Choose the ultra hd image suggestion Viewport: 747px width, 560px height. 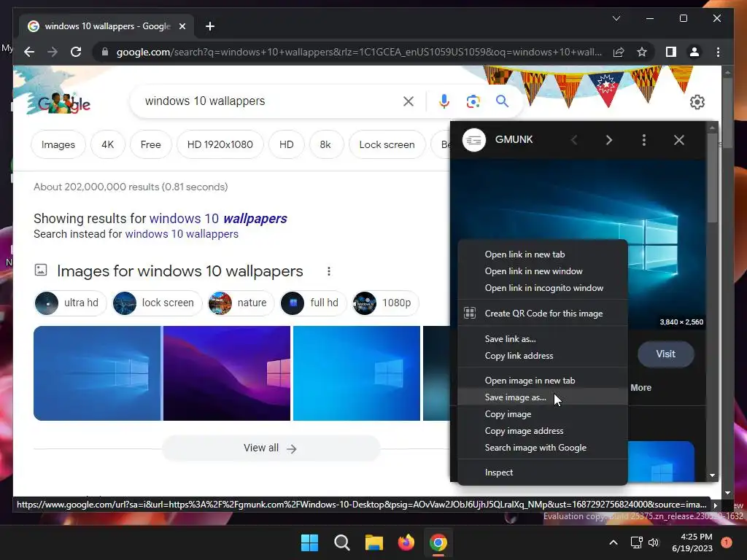pos(71,303)
